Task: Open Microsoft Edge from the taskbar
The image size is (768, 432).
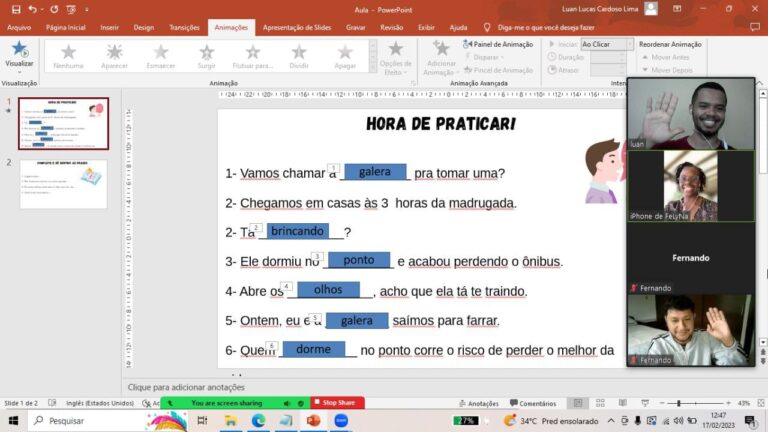Action: coord(258,421)
